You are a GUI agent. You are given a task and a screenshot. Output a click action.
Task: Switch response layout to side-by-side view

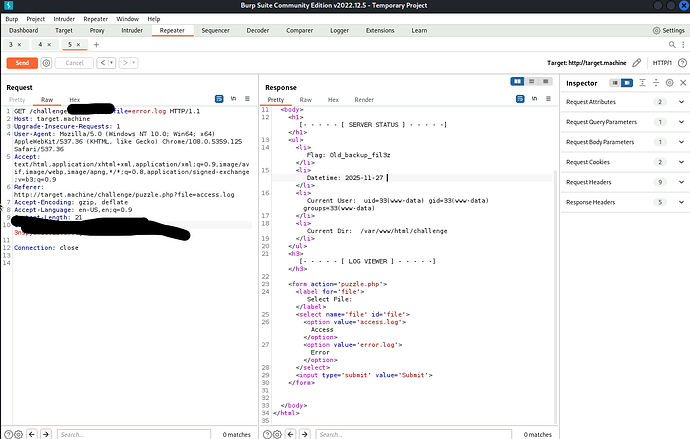click(x=517, y=81)
